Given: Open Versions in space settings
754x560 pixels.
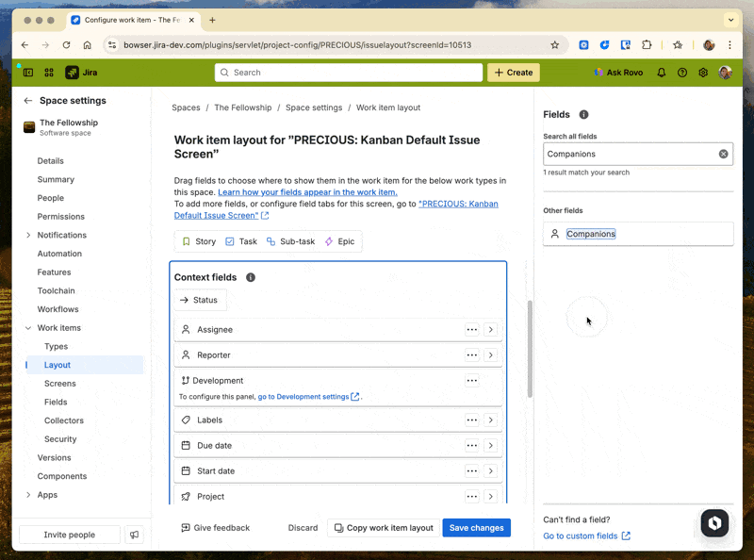Looking at the screenshot, I should 55,458.
